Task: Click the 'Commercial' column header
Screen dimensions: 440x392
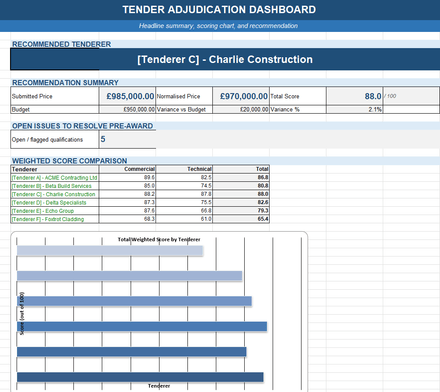Action: click(x=127, y=169)
